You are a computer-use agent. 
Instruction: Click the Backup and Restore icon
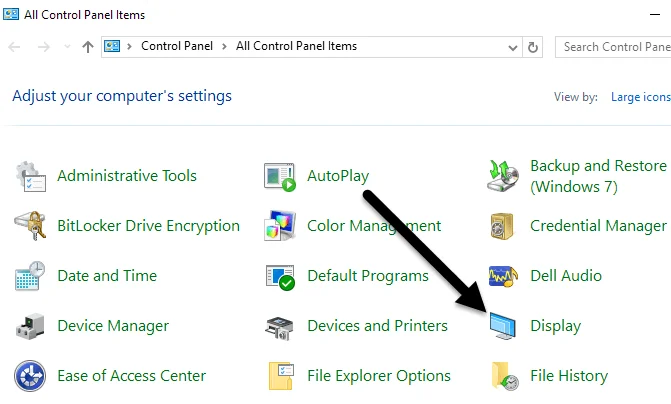(x=503, y=176)
